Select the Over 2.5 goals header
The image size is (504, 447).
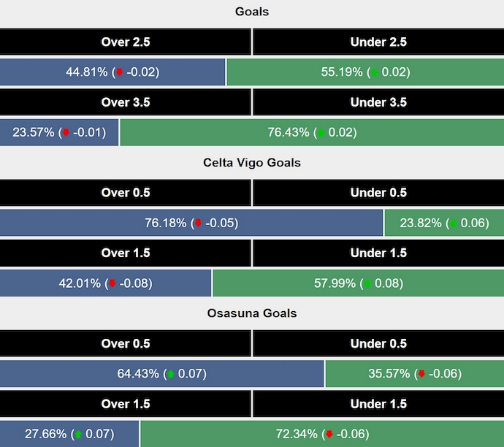coord(126,42)
